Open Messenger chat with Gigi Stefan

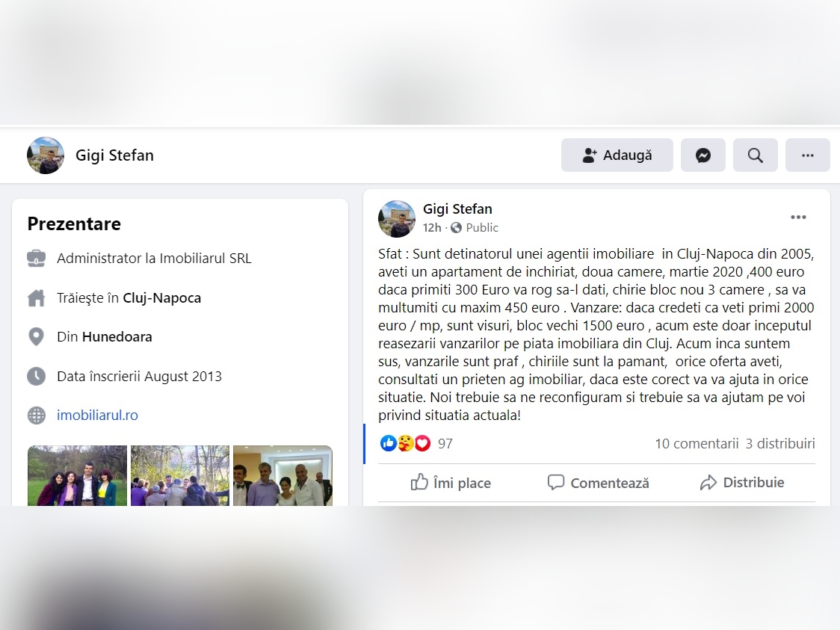(702, 155)
